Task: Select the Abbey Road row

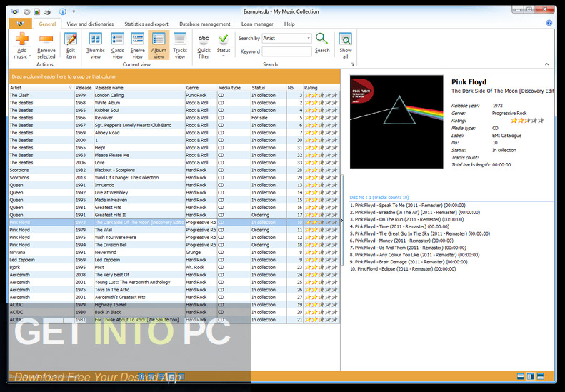Action: 174,133
